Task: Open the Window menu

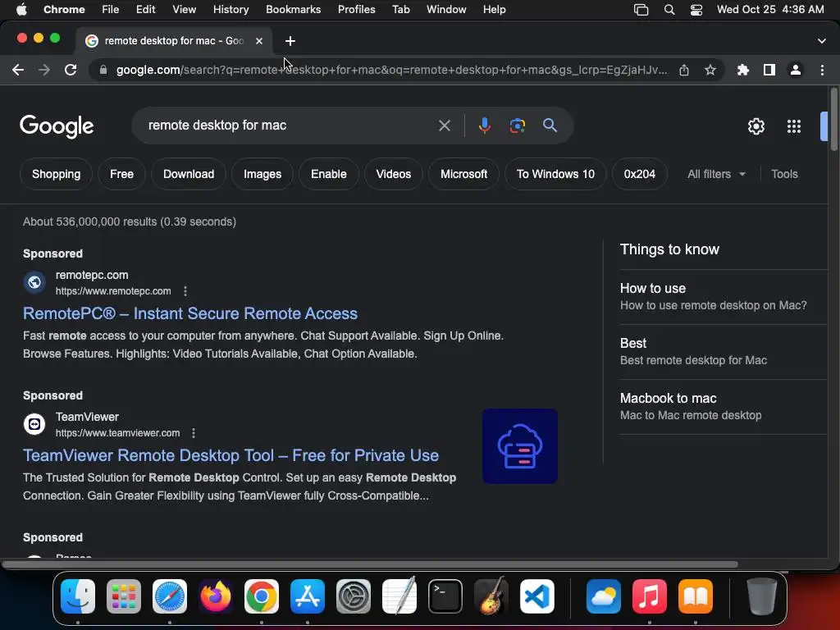Action: pos(446,10)
